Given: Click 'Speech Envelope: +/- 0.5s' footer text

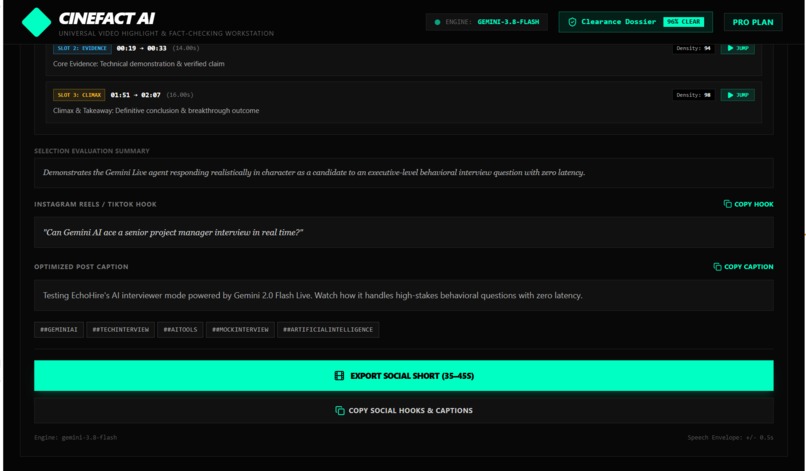Looking at the screenshot, I should point(730,438).
